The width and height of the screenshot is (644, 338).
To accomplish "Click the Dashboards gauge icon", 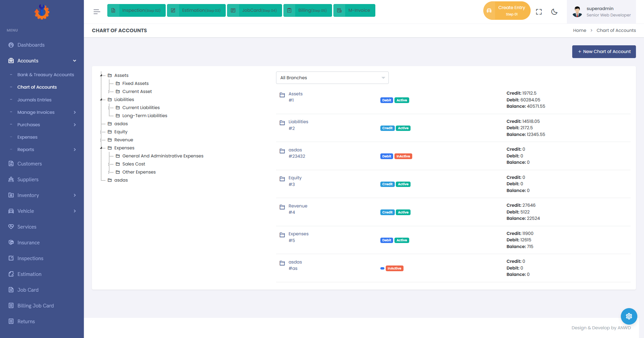I will coord(11,45).
